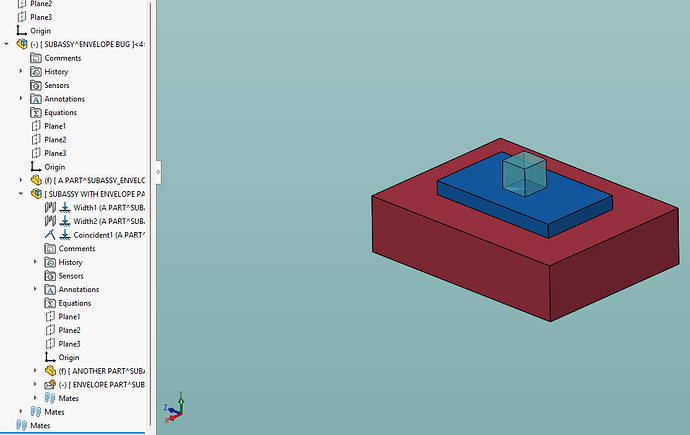Viewport: 690px width, 435px height.
Task: Expand the ANOTHER PART component node
Action: click(36, 371)
